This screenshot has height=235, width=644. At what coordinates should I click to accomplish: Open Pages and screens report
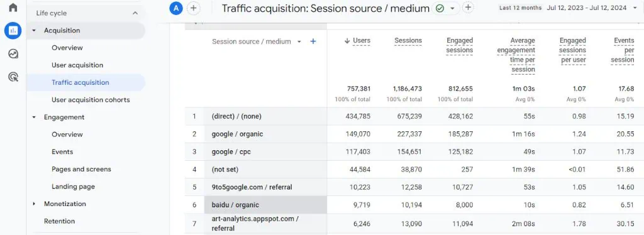[x=81, y=169]
